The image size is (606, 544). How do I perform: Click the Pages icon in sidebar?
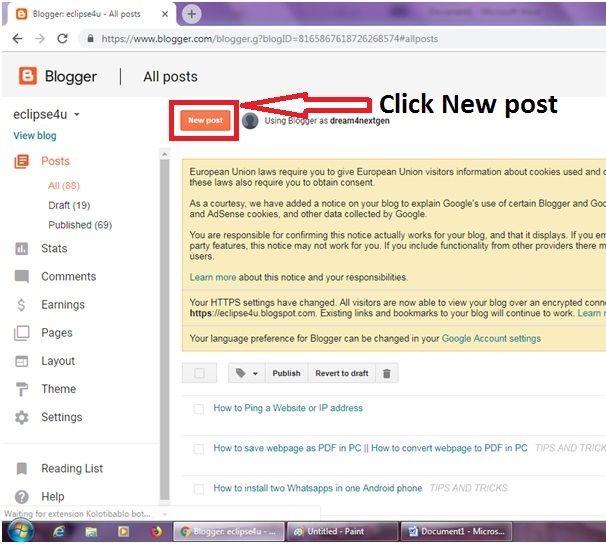click(x=22, y=333)
